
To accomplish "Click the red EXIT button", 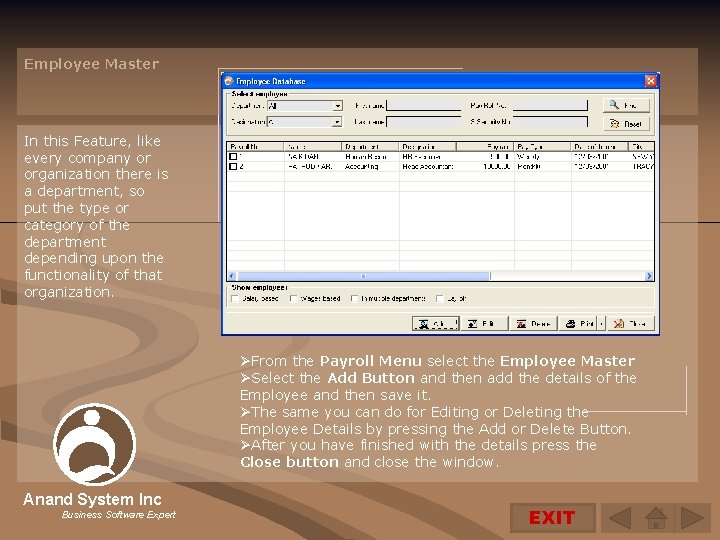I will click(x=552, y=518).
